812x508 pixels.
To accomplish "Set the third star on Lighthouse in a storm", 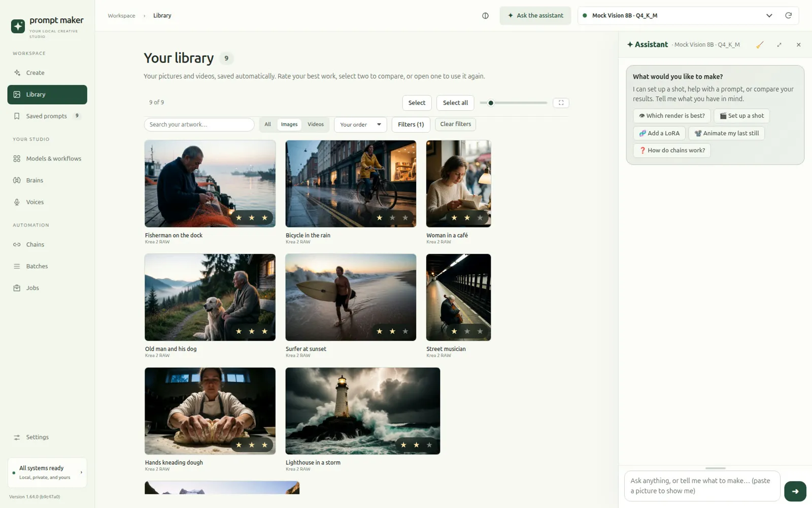I will click(429, 445).
